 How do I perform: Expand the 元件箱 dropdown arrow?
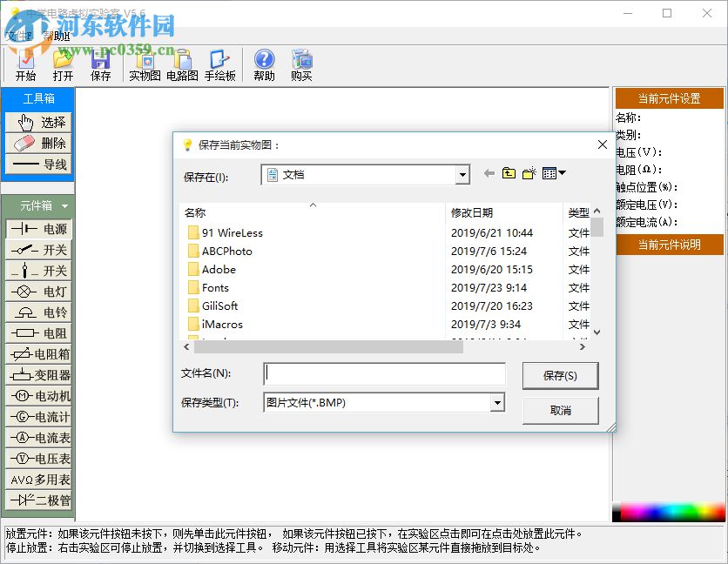point(64,205)
